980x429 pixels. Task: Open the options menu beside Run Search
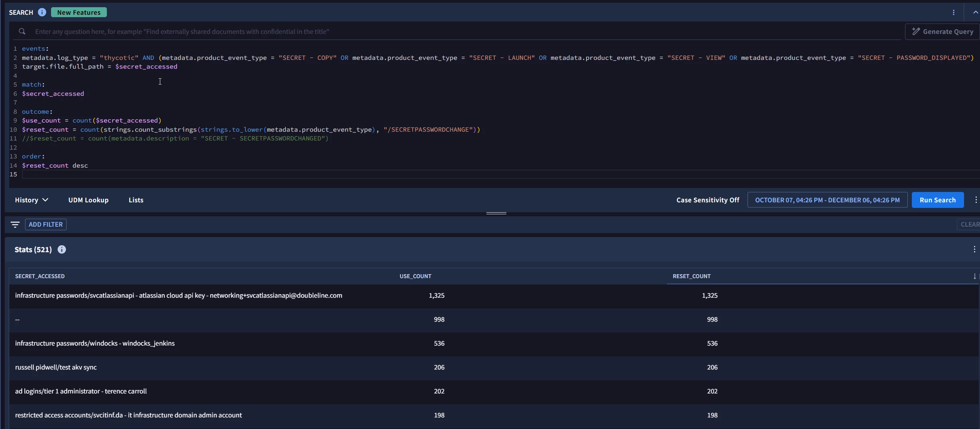[976, 200]
